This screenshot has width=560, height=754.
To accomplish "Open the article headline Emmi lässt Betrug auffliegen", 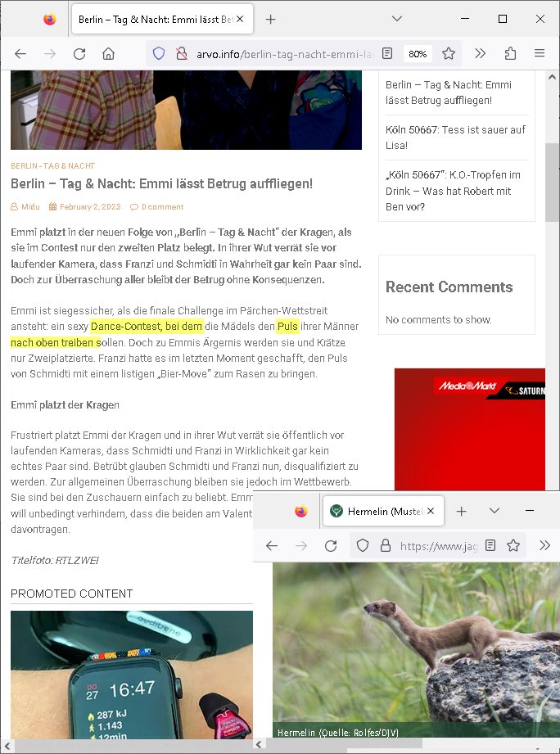I will tap(161, 183).
